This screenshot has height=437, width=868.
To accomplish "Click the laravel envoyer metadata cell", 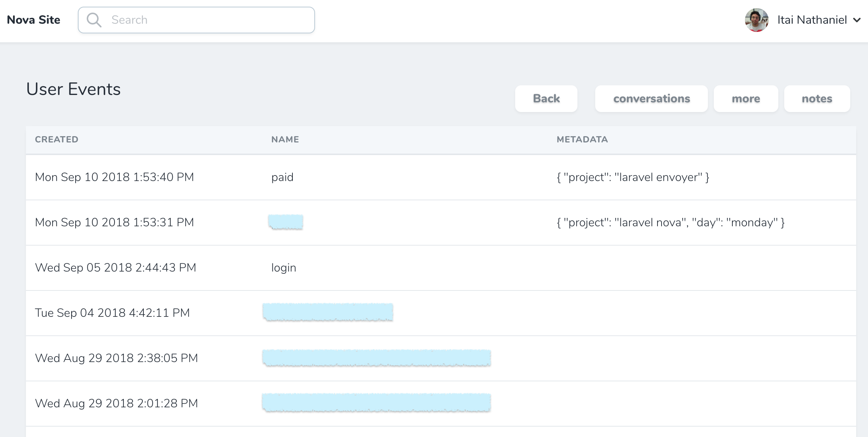I will (x=633, y=177).
